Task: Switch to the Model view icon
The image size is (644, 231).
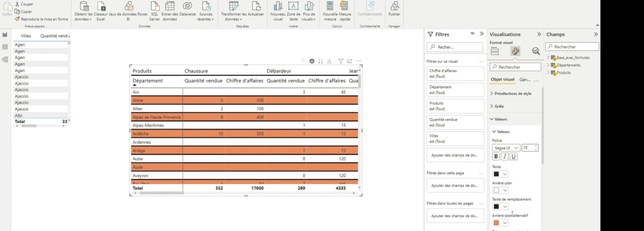Action: pos(5,60)
